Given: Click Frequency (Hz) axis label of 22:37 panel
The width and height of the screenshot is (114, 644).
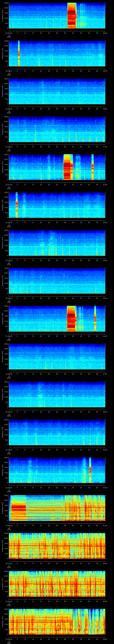Looking at the screenshot, I should point(3,16).
